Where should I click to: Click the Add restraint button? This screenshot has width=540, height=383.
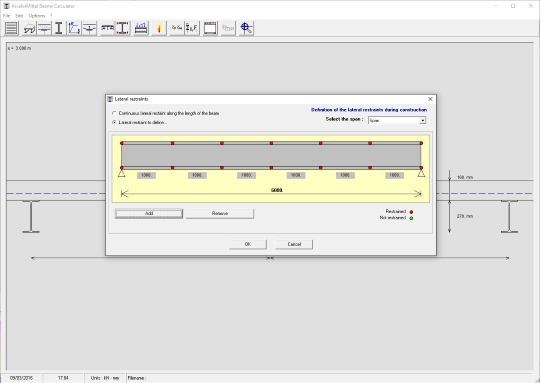coord(149,214)
